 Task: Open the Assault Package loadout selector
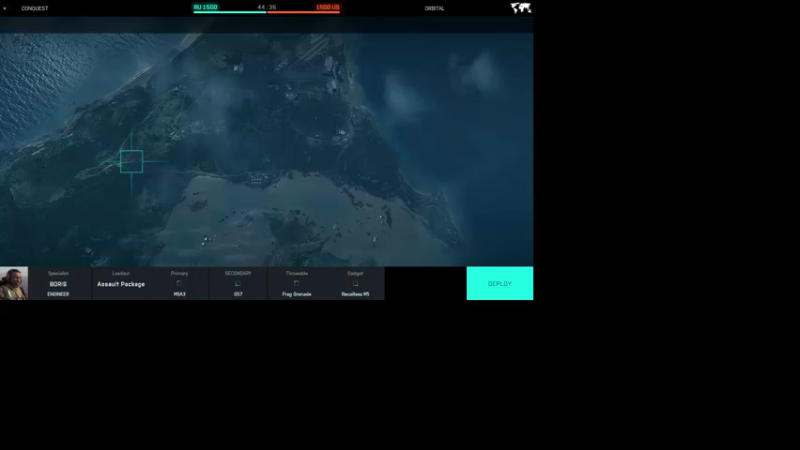[121, 284]
